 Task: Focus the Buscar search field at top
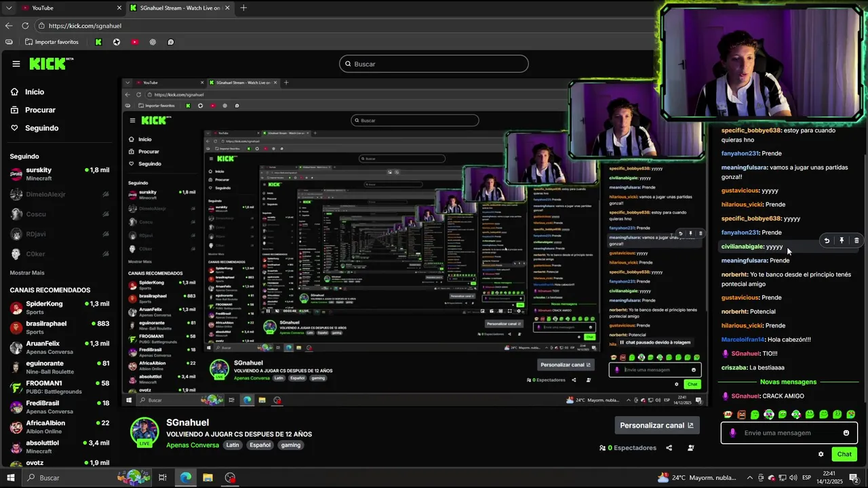[x=434, y=64]
